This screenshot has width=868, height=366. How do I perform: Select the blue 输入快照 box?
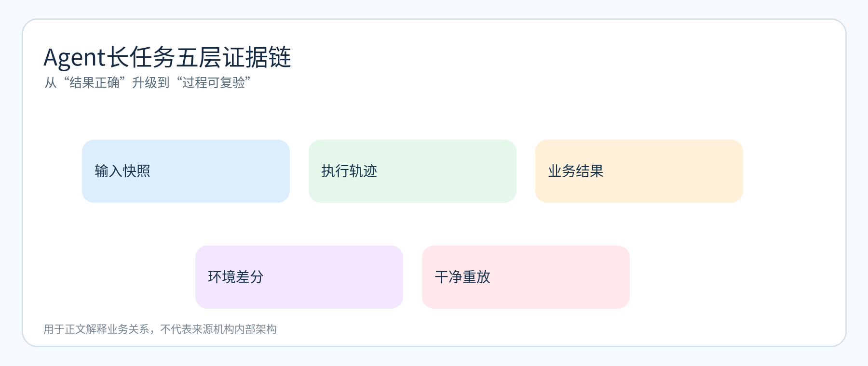pyautogui.click(x=186, y=171)
